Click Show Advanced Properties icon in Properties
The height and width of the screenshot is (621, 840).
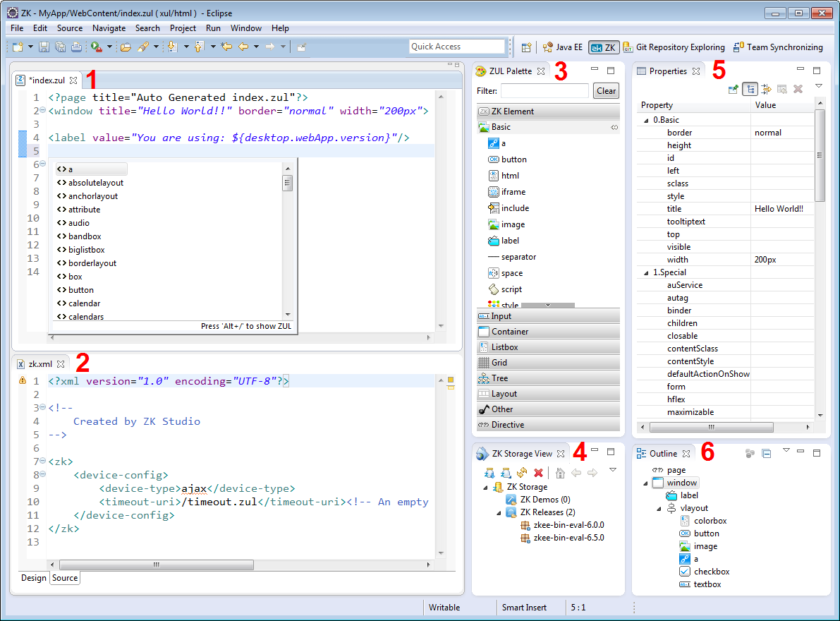coord(766,89)
